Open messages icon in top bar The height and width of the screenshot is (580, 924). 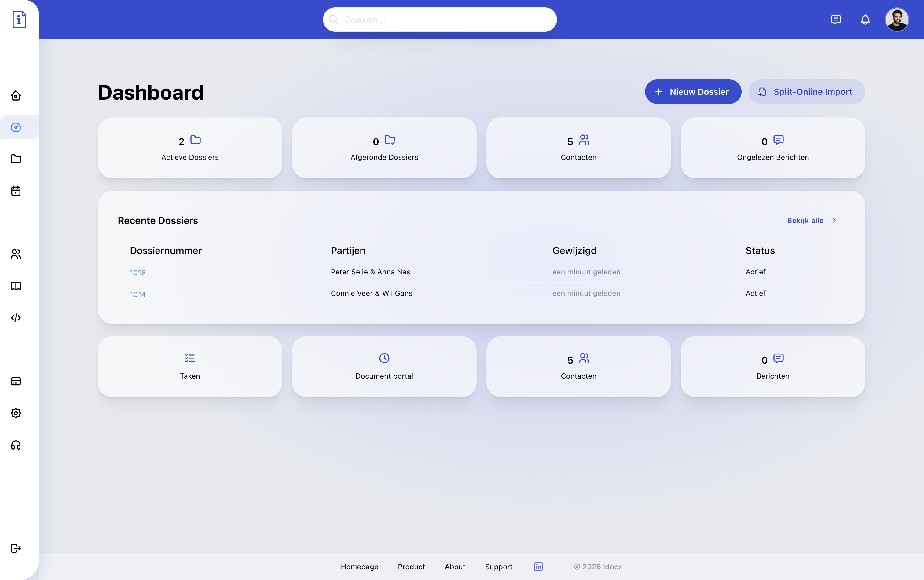tap(836, 20)
